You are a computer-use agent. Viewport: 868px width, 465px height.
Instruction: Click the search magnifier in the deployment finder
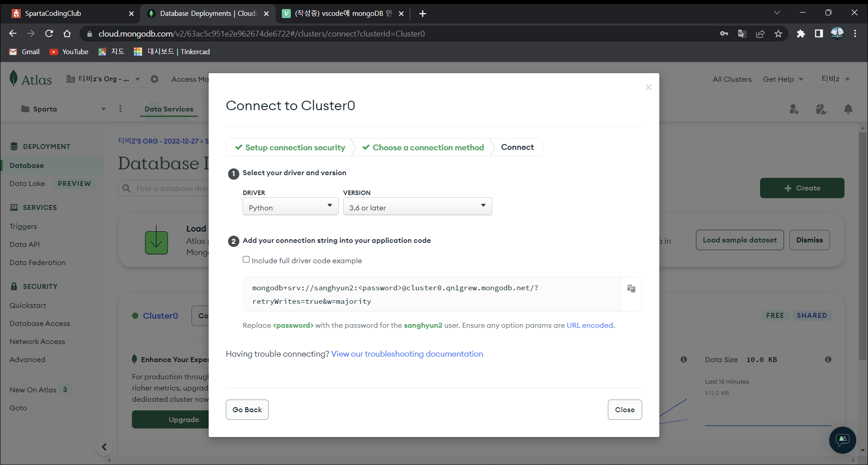pyautogui.click(x=126, y=188)
